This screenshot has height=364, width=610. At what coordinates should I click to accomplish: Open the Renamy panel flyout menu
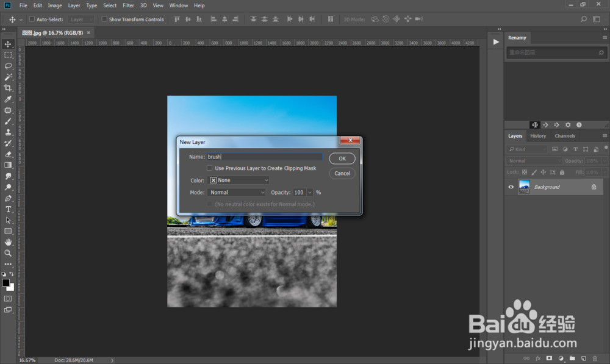pos(605,37)
